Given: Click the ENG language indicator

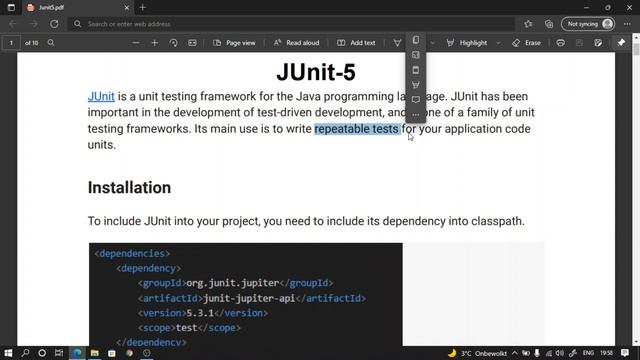Looking at the screenshot, I should click(588, 353).
